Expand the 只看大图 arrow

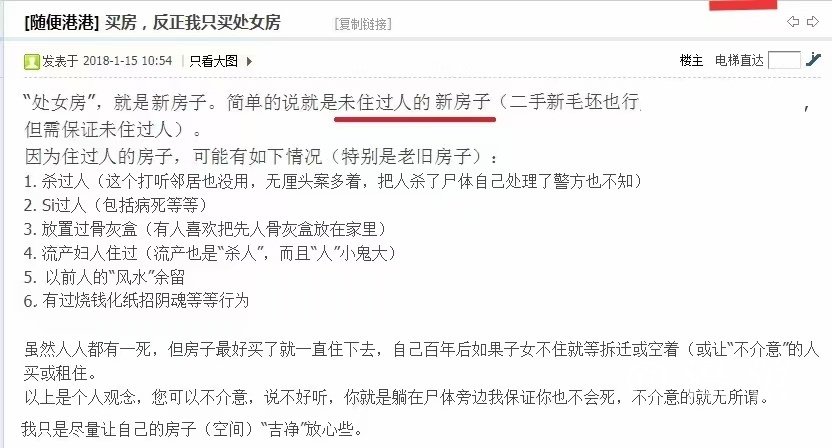[x=249, y=62]
